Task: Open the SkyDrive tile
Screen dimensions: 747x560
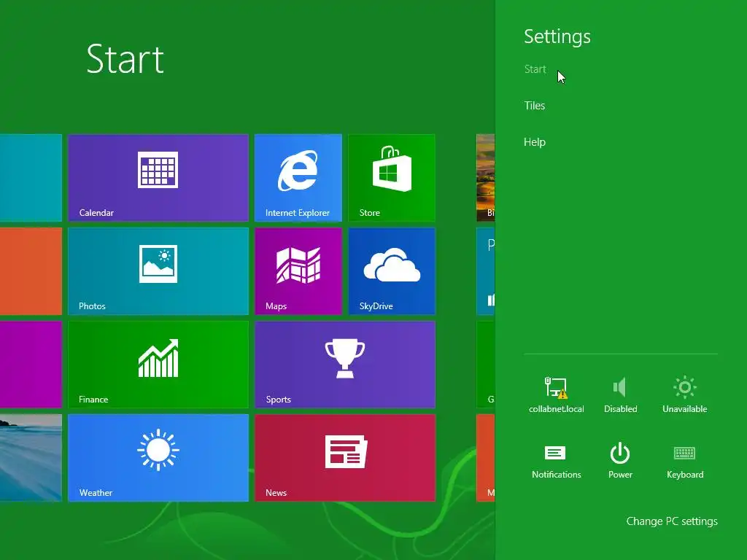Action: (392, 271)
